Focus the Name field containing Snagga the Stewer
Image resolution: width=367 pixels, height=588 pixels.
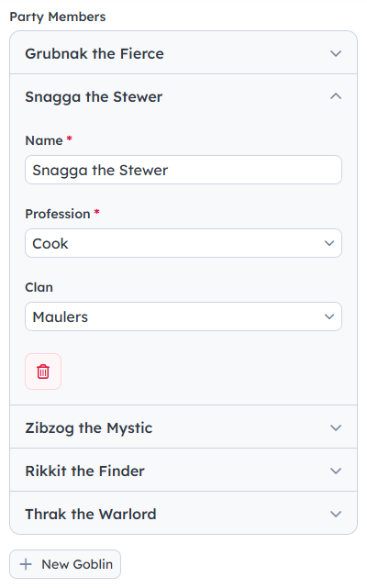pos(183,170)
